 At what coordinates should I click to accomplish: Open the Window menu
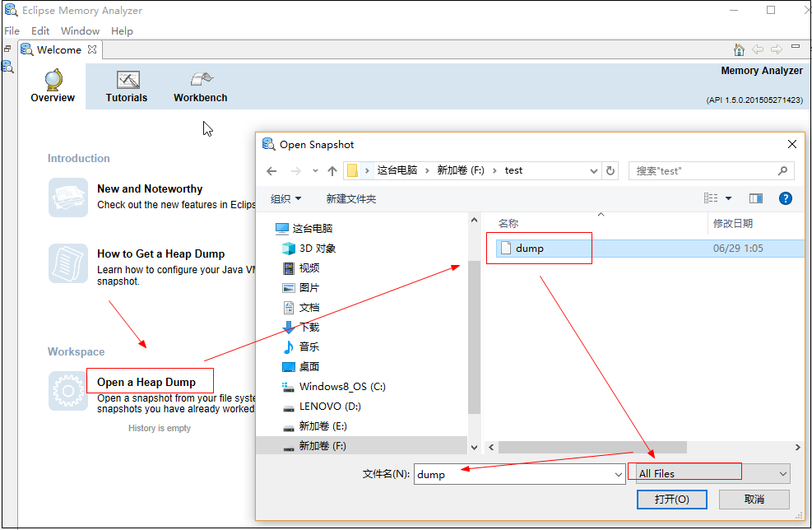click(80, 30)
